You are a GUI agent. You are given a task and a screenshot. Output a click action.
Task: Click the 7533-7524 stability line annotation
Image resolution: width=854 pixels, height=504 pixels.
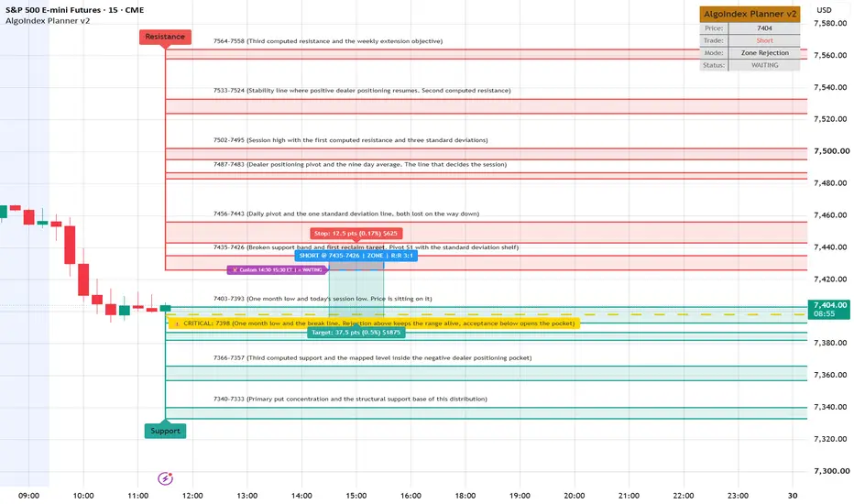coord(362,91)
